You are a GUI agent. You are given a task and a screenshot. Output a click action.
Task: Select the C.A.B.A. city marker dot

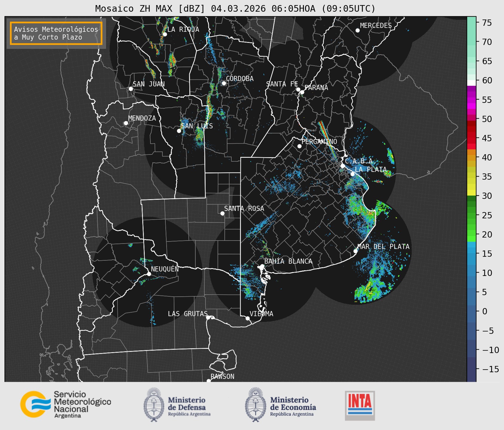343,166
